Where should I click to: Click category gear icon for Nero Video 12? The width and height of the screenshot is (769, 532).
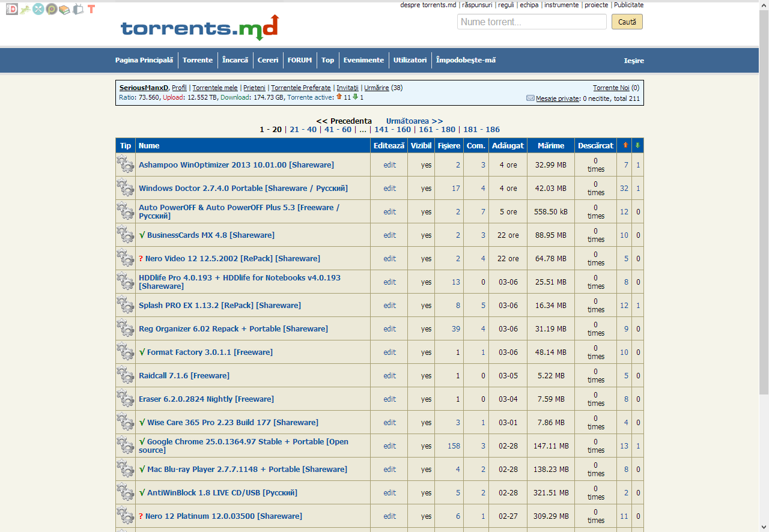[126, 258]
